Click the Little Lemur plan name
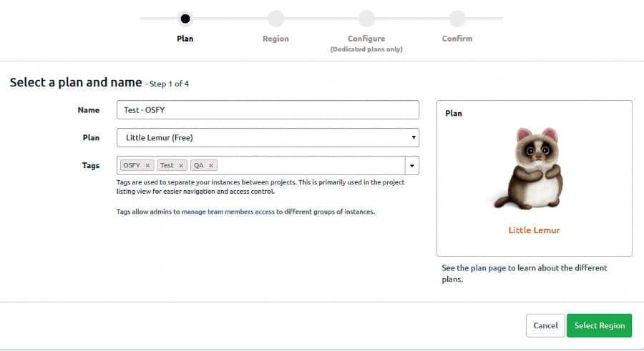The width and height of the screenshot is (644, 351). pos(534,230)
